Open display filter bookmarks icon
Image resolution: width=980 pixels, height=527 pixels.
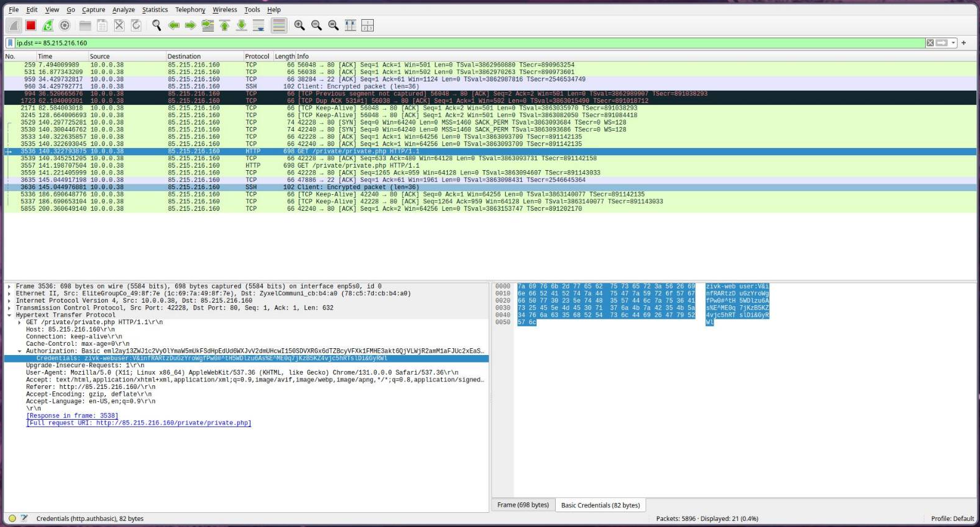pyautogui.click(x=10, y=43)
